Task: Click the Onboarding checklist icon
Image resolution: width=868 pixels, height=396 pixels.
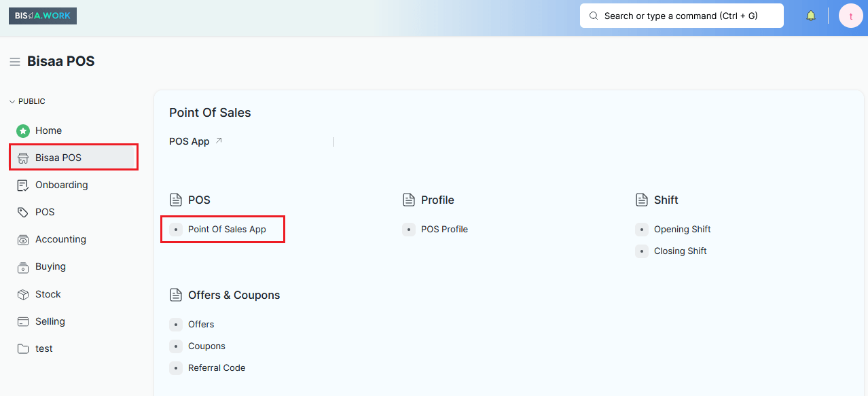Action: point(23,185)
